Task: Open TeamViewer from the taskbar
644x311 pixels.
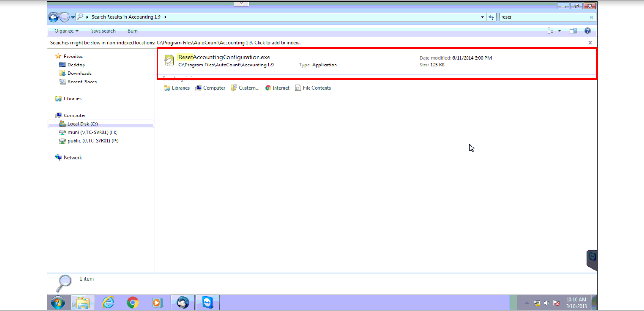Action: 208,303
